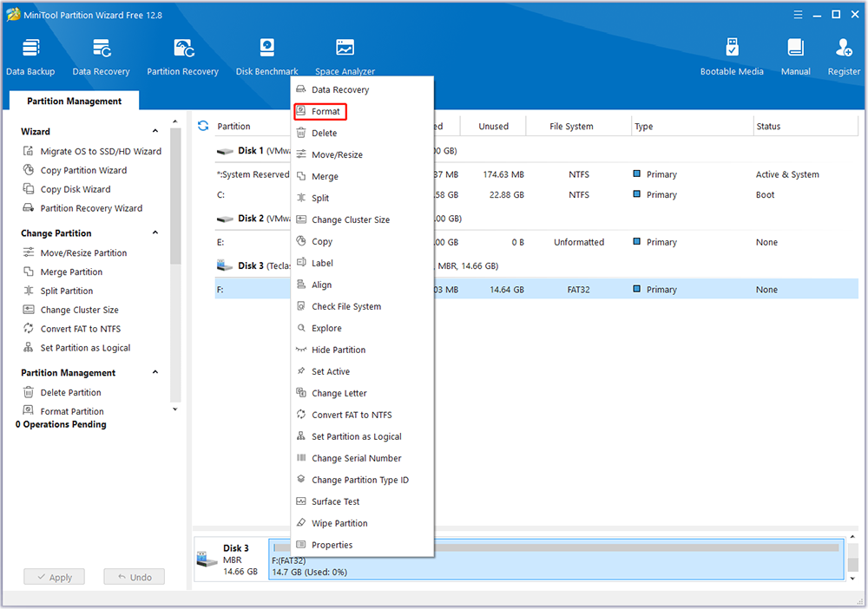Image resolution: width=868 pixels, height=609 pixels.
Task: Choose Align in the context menu
Action: 362,285
